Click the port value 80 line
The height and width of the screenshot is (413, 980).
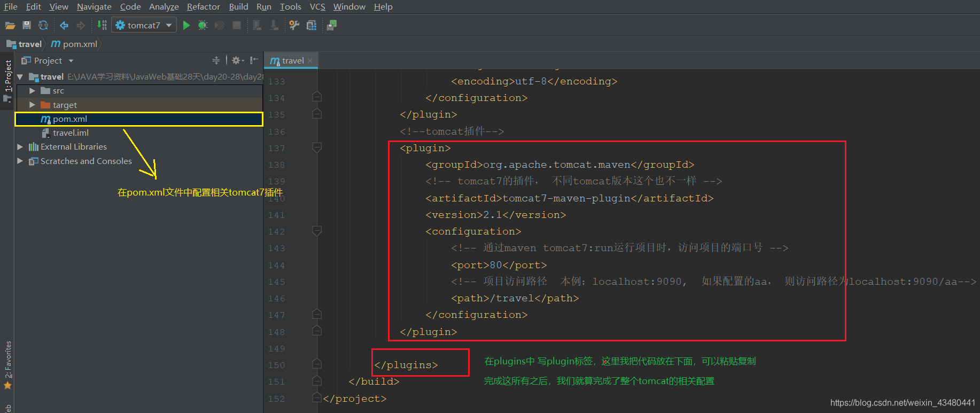coord(499,265)
